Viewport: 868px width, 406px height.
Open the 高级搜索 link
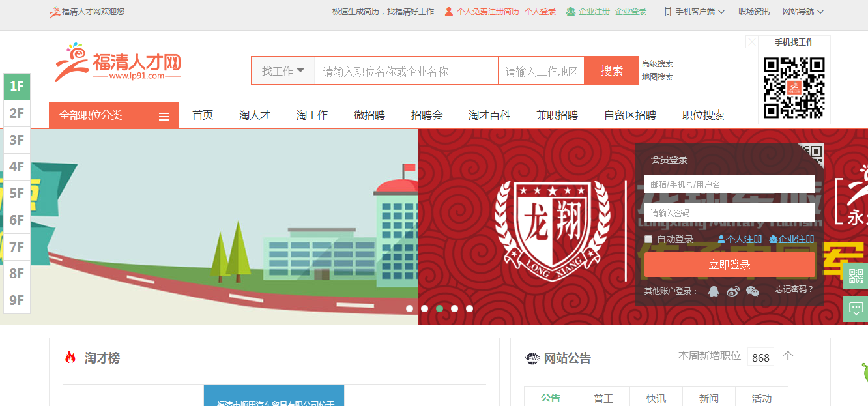point(658,64)
